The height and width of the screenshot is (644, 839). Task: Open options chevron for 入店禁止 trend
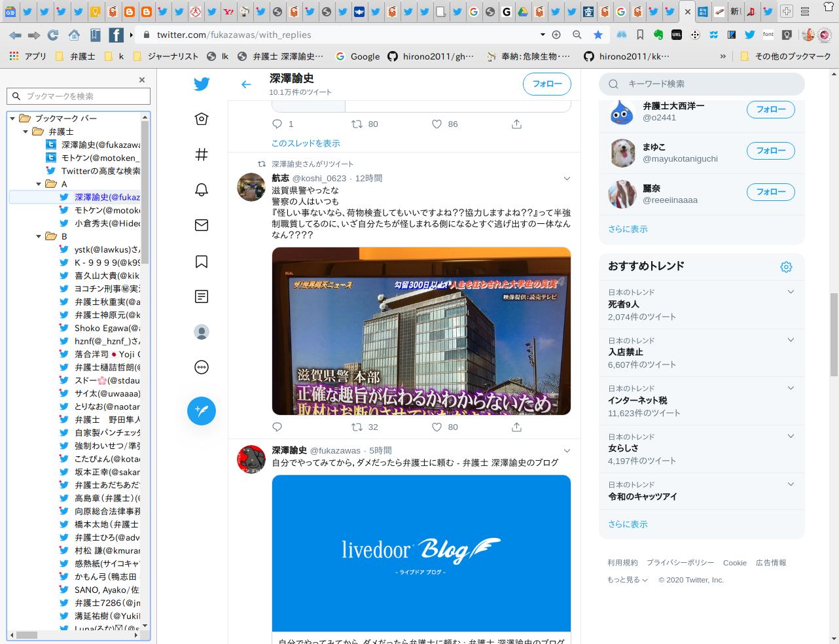point(791,340)
